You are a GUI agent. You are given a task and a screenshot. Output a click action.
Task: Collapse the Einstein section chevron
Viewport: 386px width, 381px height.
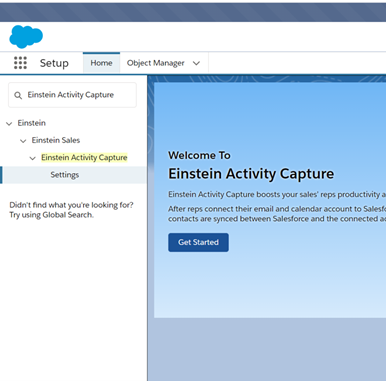pos(9,124)
